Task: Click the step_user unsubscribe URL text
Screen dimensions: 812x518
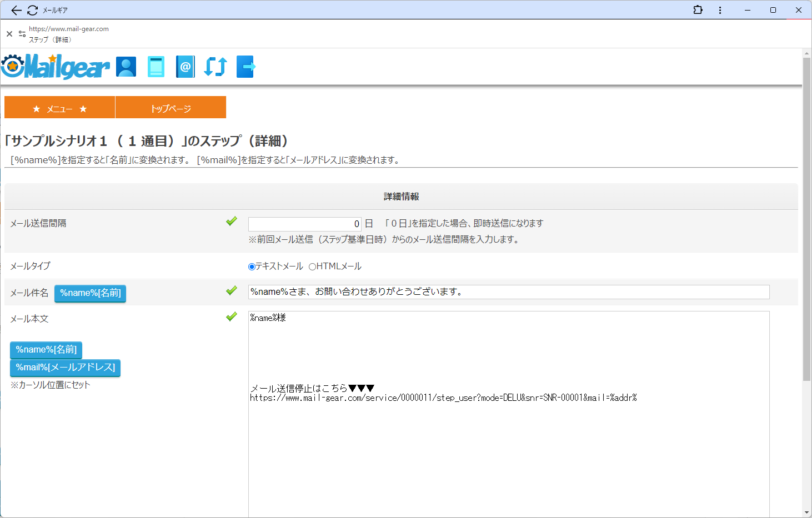Action: coord(443,398)
